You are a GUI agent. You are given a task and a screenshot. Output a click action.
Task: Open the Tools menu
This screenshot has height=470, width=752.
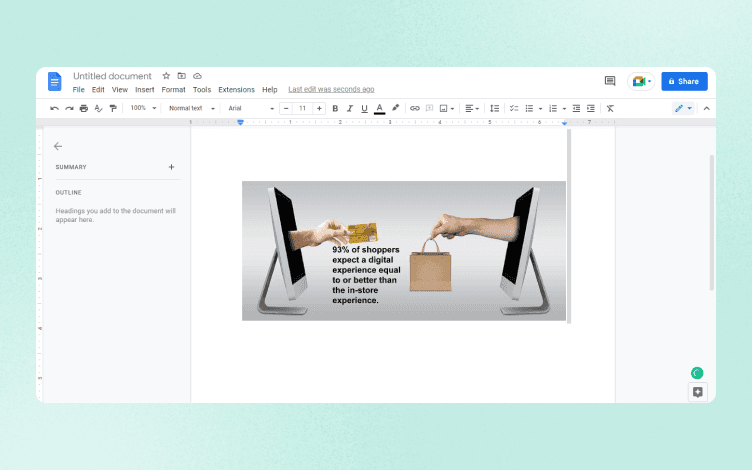coord(202,90)
